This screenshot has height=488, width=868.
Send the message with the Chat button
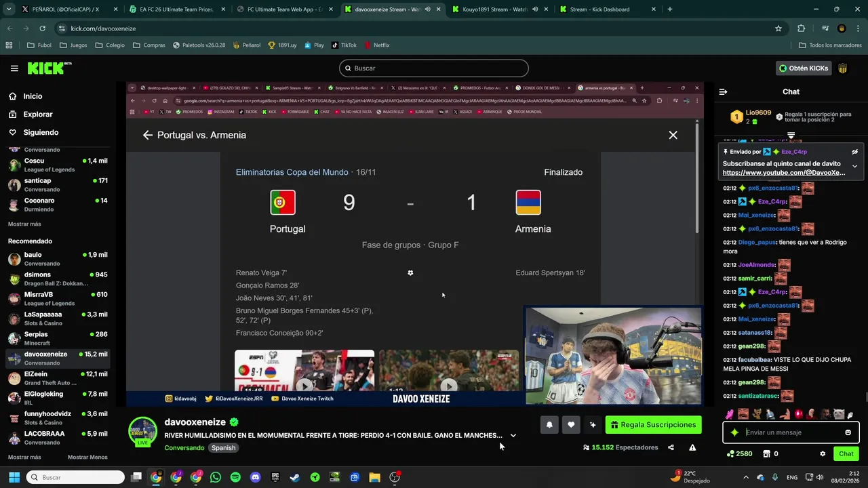[x=846, y=454]
